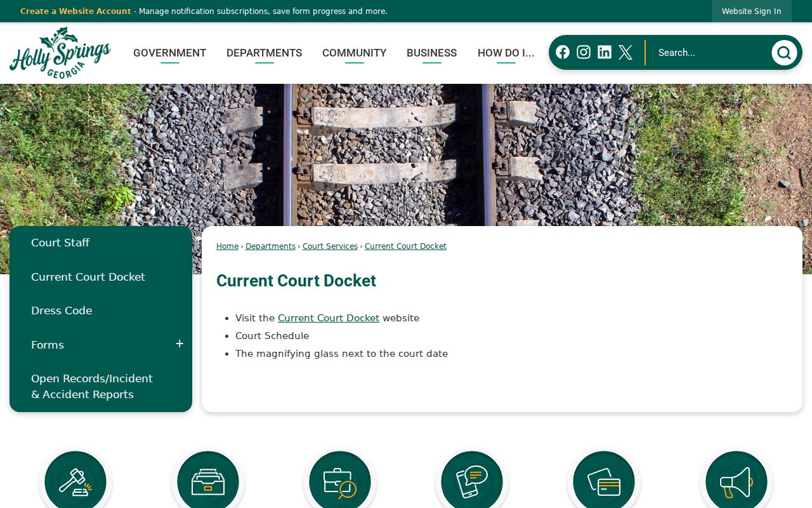
Task: Open the Business menu
Action: (431, 53)
